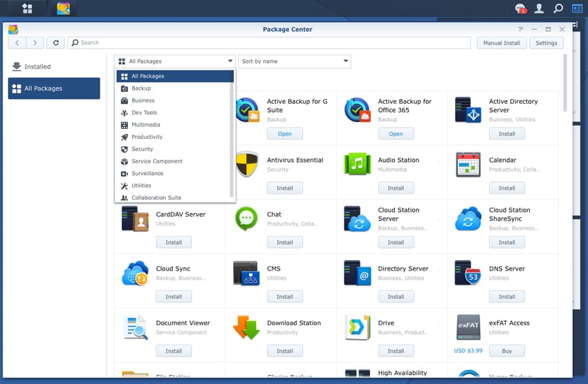The width and height of the screenshot is (588, 384).
Task: Click the Chat package icon
Action: [246, 219]
